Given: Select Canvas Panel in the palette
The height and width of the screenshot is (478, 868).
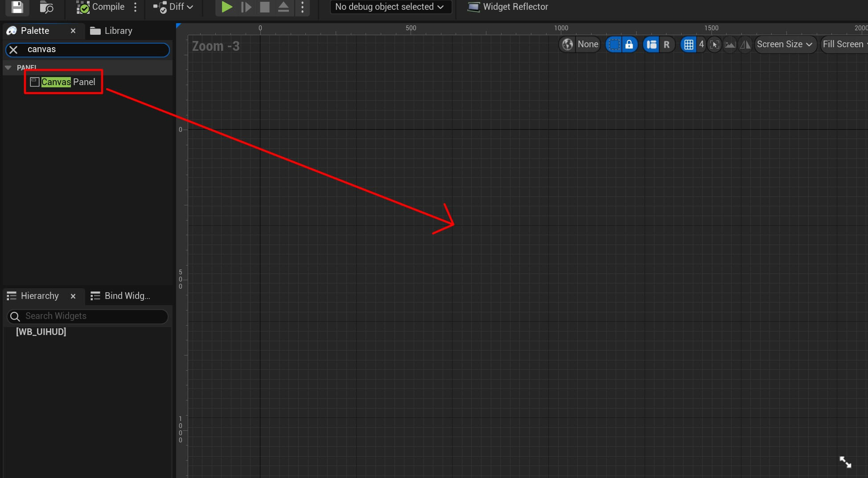Looking at the screenshot, I should point(63,82).
